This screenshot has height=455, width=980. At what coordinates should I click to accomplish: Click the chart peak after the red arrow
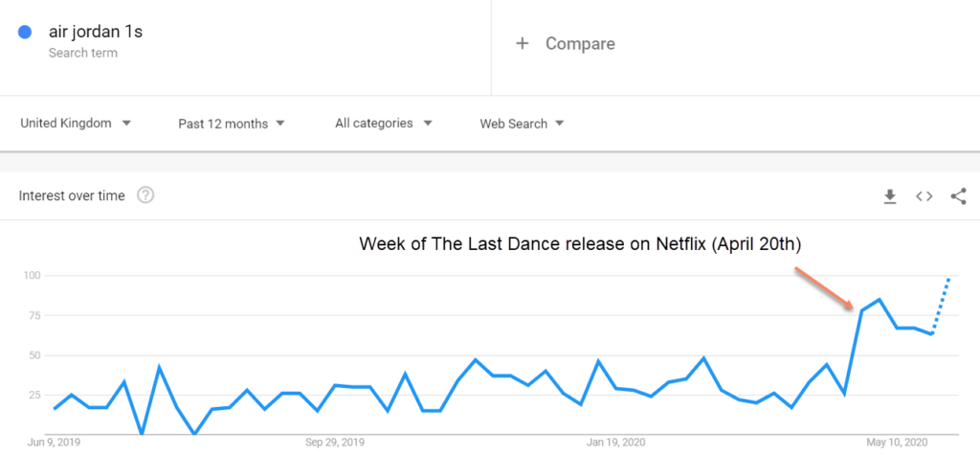(x=880, y=300)
